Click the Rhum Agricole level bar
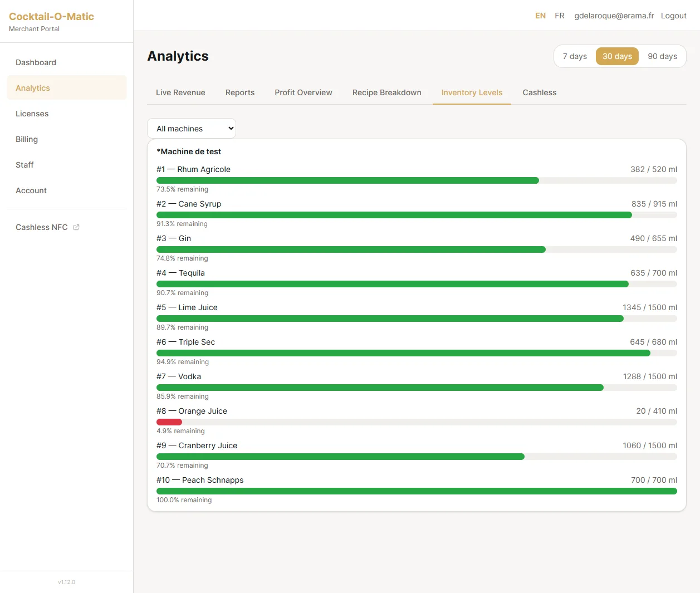The height and width of the screenshot is (593, 700). pos(417,180)
